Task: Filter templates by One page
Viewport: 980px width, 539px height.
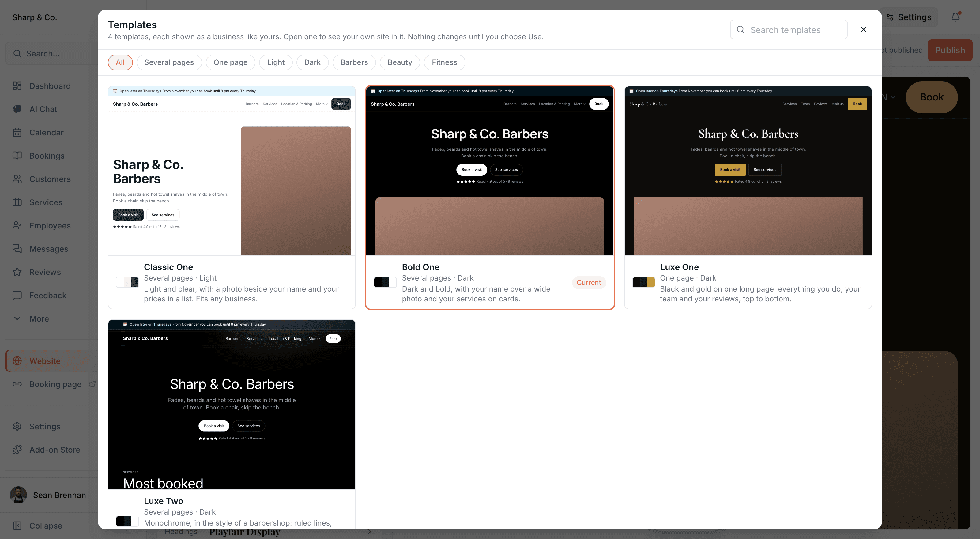Action: pos(231,62)
